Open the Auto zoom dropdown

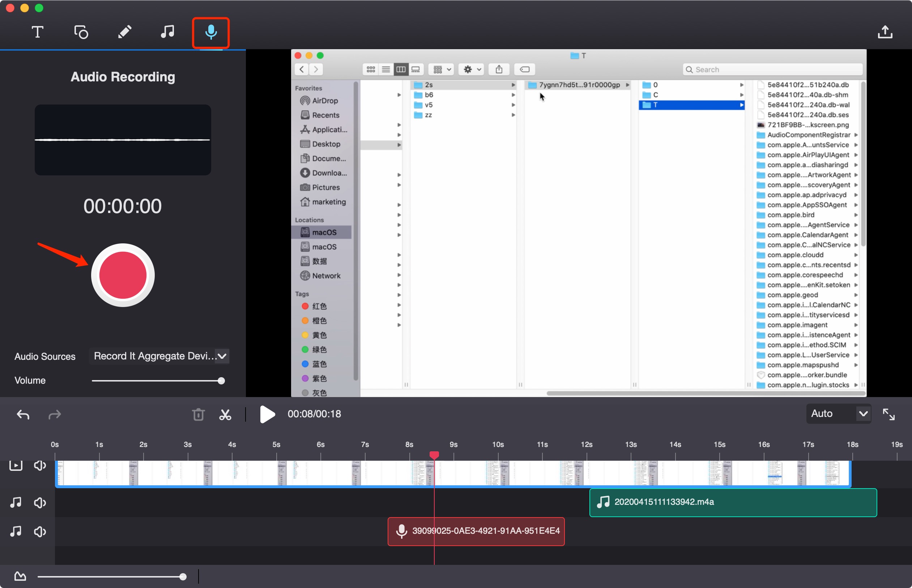tap(838, 413)
